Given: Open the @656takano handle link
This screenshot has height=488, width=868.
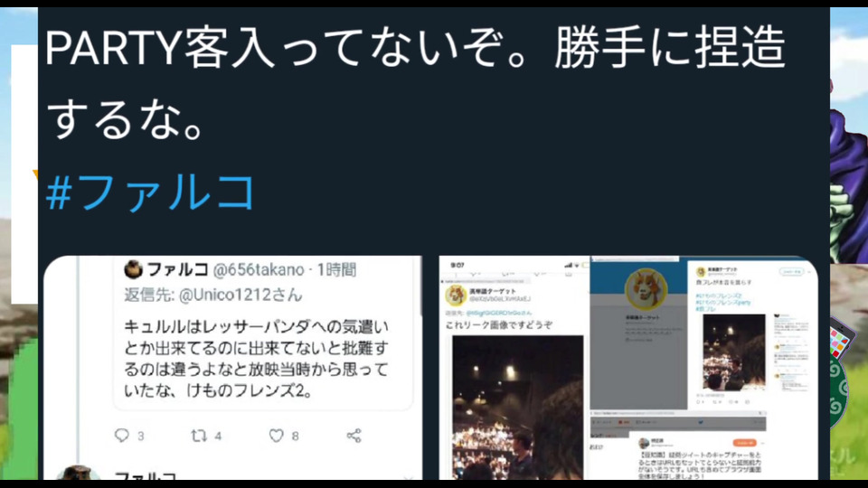Looking at the screenshot, I should (259, 270).
